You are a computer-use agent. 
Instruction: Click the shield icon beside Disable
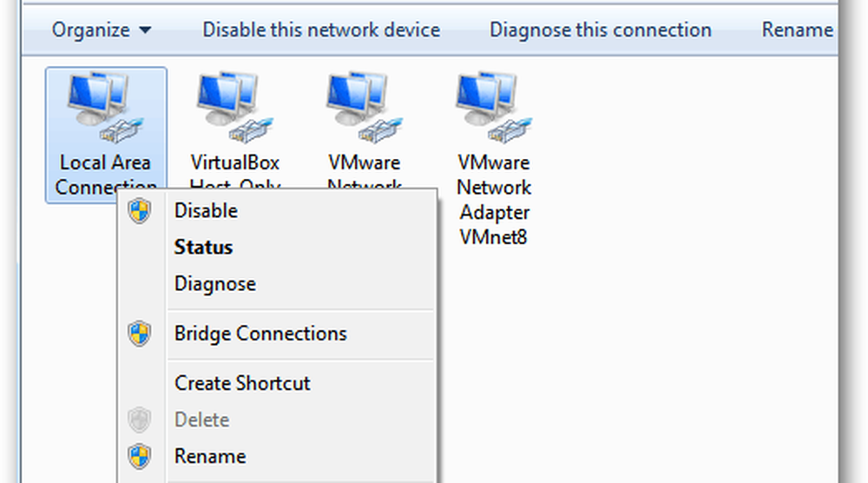point(140,211)
